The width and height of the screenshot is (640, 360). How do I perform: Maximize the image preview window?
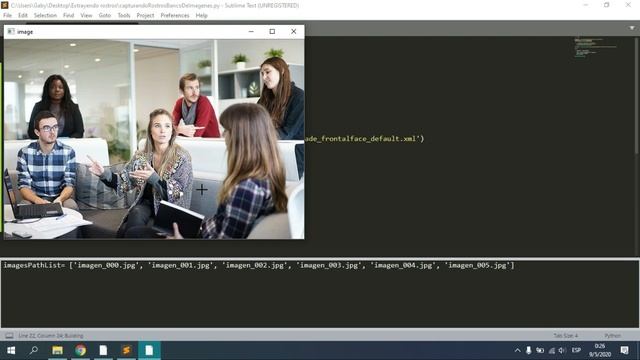click(272, 31)
